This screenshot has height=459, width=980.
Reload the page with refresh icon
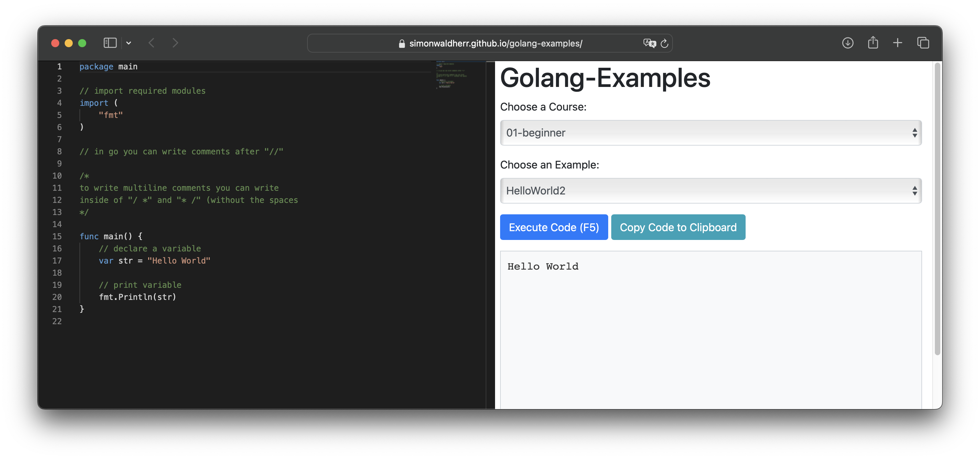pyautogui.click(x=664, y=43)
